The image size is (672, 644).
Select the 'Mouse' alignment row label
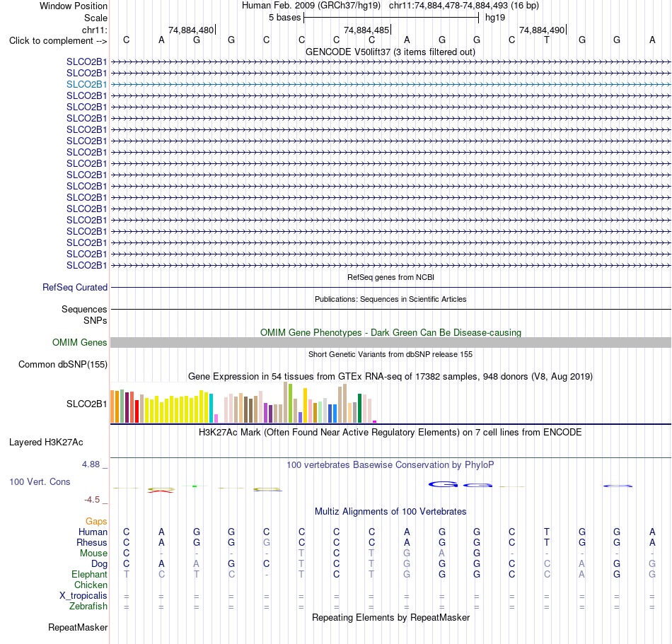93,554
